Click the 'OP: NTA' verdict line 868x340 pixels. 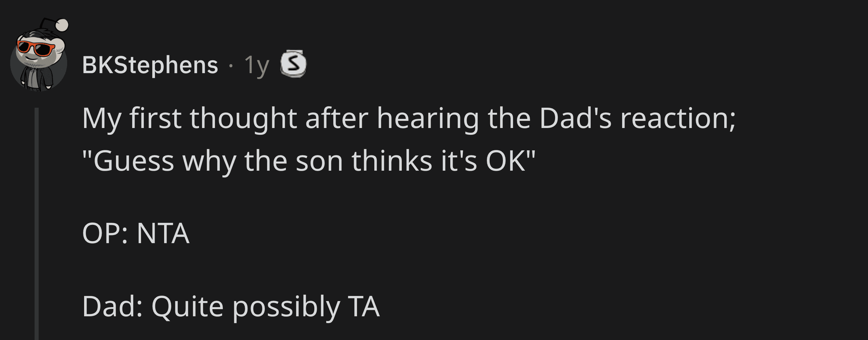pos(136,233)
